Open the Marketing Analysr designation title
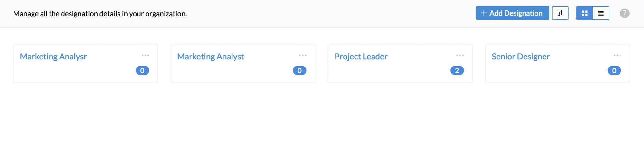This screenshot has height=155, width=644. 53,57
